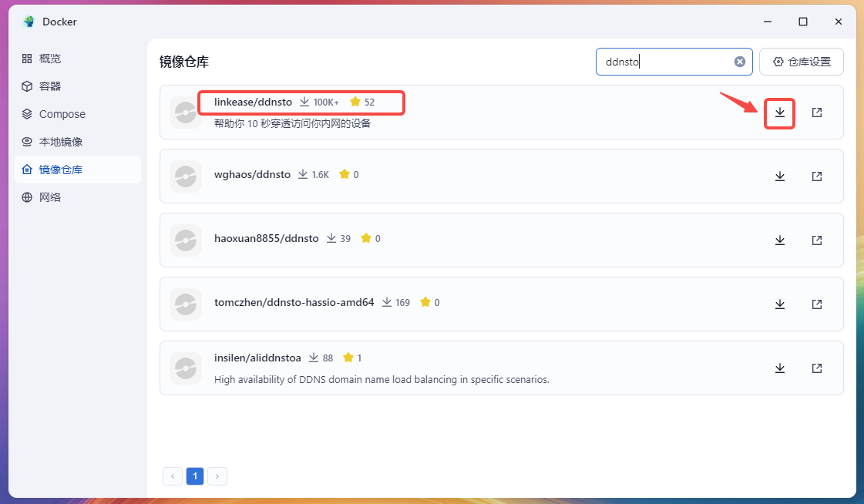Open 仓库设置 registry settings
Image resolution: width=864 pixels, height=504 pixels.
coord(801,62)
